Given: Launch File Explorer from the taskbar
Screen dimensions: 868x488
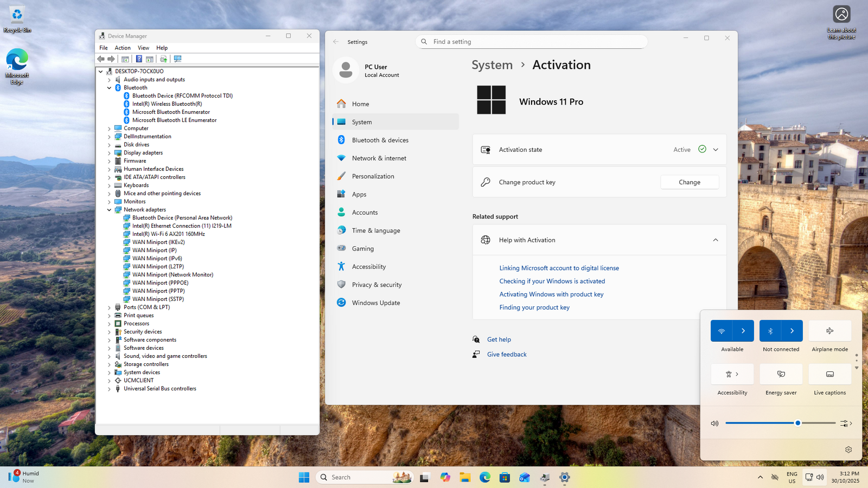Looking at the screenshot, I should tap(465, 477).
